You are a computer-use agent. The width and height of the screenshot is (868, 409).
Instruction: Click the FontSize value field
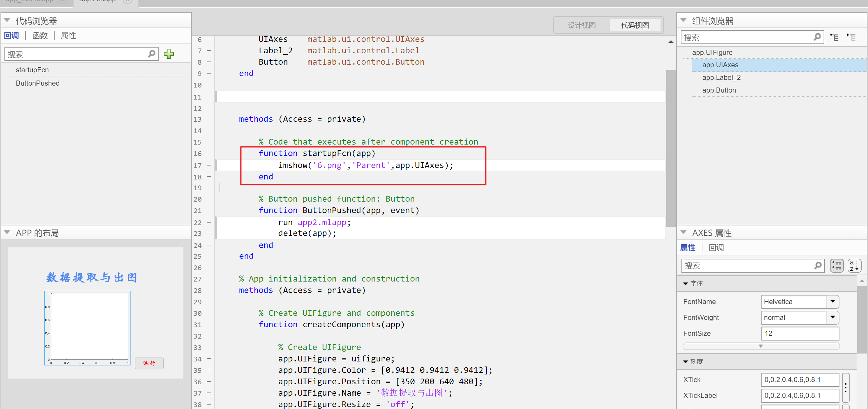pyautogui.click(x=800, y=333)
